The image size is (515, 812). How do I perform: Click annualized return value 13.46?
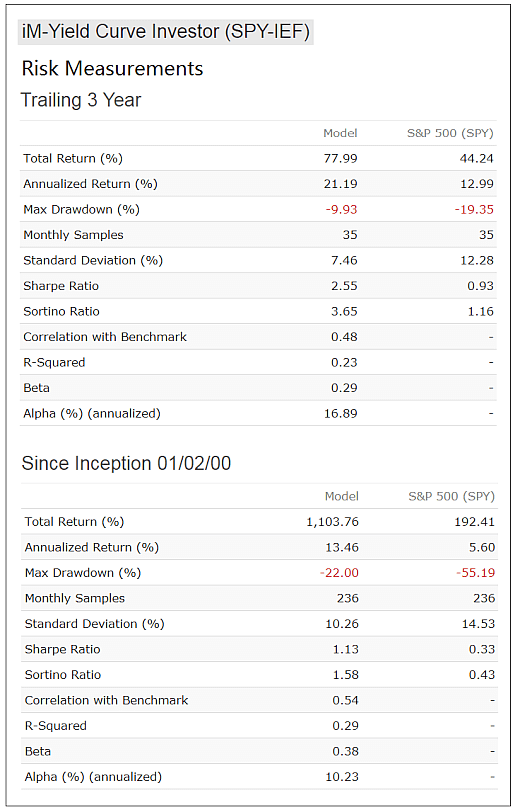(342, 547)
